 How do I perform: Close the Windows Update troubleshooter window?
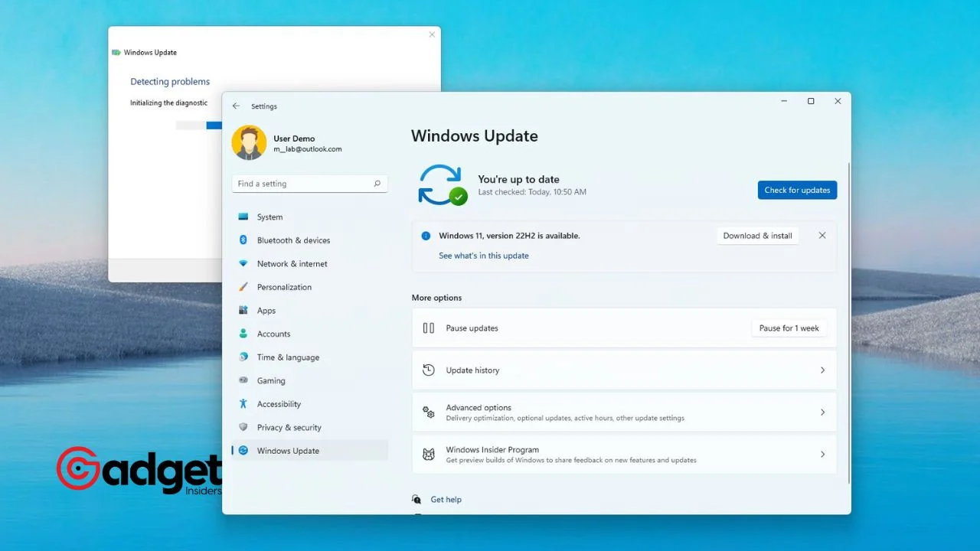coord(432,34)
